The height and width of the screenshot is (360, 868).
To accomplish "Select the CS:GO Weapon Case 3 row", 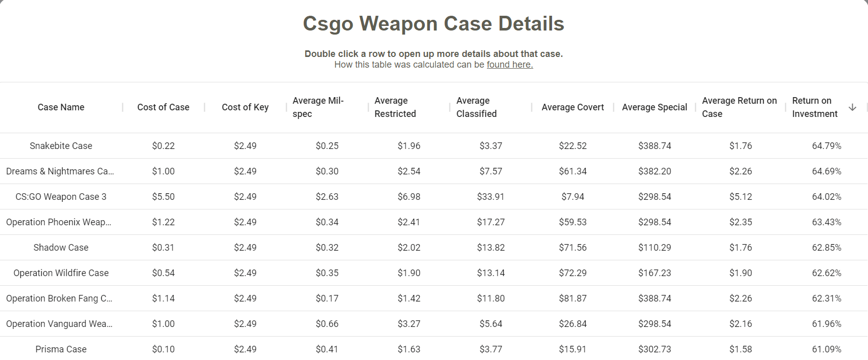I will pos(434,197).
